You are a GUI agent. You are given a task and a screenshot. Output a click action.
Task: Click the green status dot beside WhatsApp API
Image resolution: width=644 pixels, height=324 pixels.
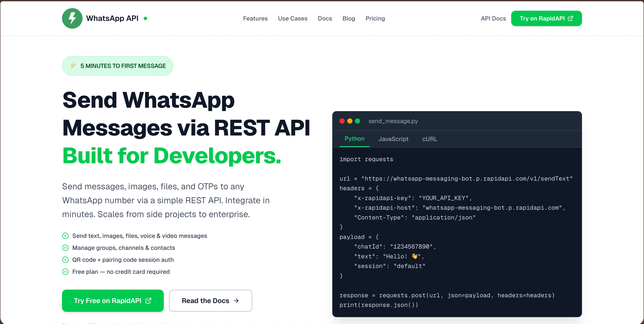click(145, 18)
